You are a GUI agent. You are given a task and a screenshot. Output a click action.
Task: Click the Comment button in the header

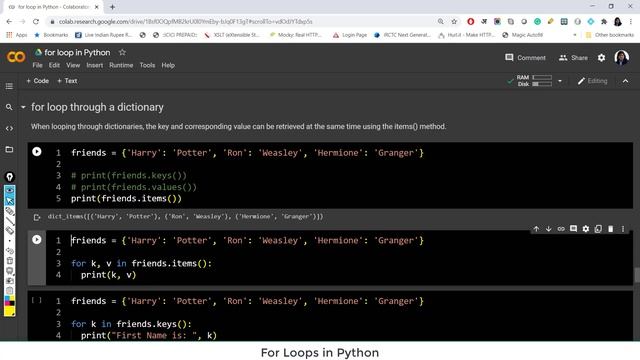tap(525, 58)
